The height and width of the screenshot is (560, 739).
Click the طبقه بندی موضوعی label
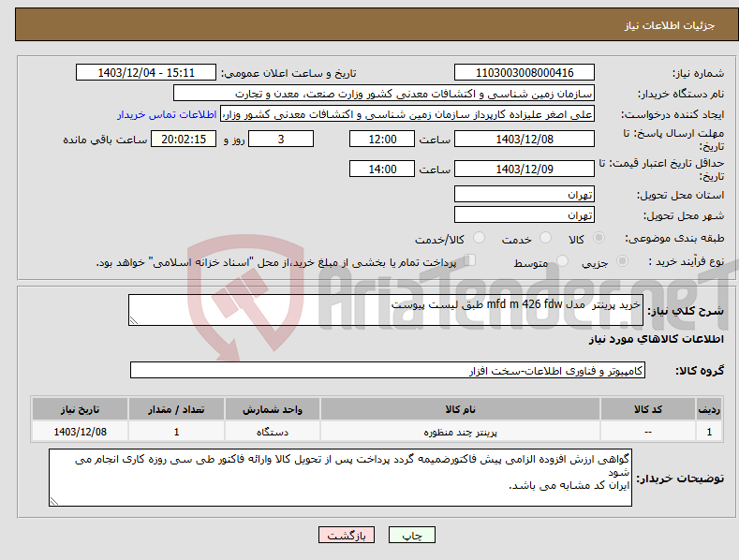click(674, 239)
